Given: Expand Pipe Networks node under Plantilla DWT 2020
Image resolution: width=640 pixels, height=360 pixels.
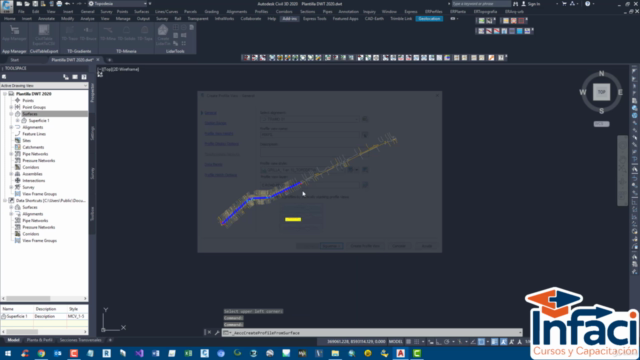Looking at the screenshot, I should coord(11,154).
